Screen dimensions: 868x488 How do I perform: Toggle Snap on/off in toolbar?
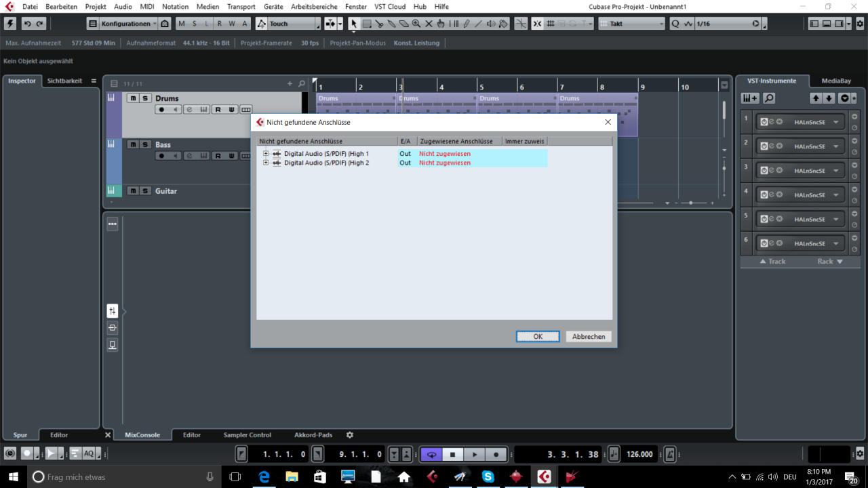tap(537, 24)
